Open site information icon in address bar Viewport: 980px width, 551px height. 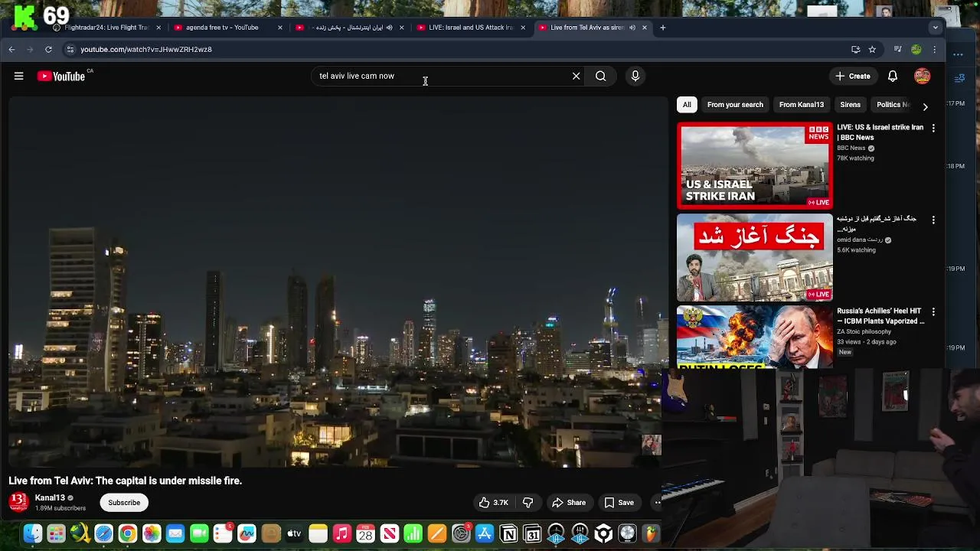pos(70,49)
